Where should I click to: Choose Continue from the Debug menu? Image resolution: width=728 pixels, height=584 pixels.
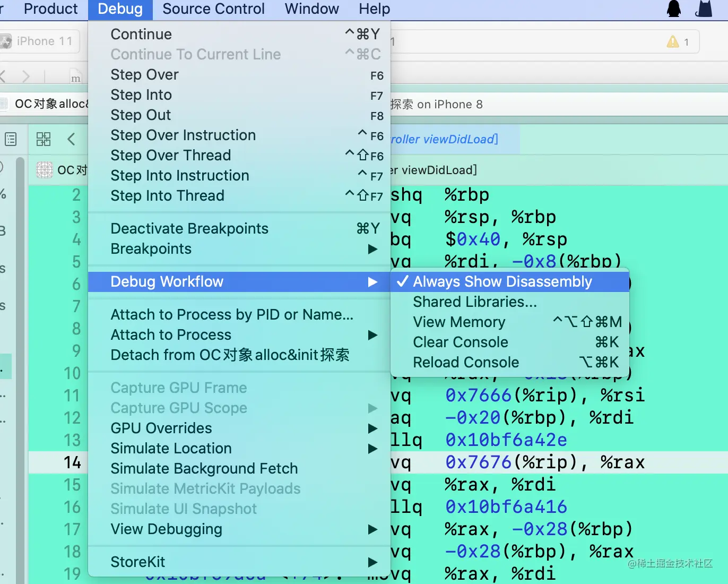coord(239,34)
